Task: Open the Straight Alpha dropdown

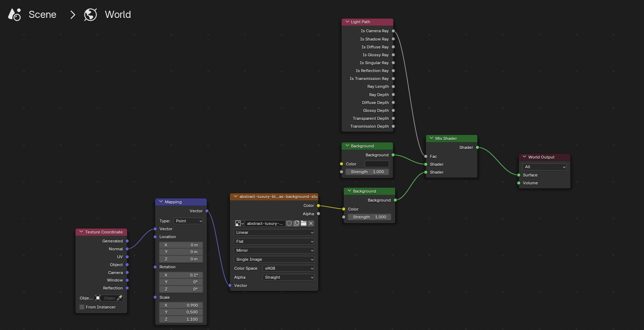Action: click(x=288, y=277)
